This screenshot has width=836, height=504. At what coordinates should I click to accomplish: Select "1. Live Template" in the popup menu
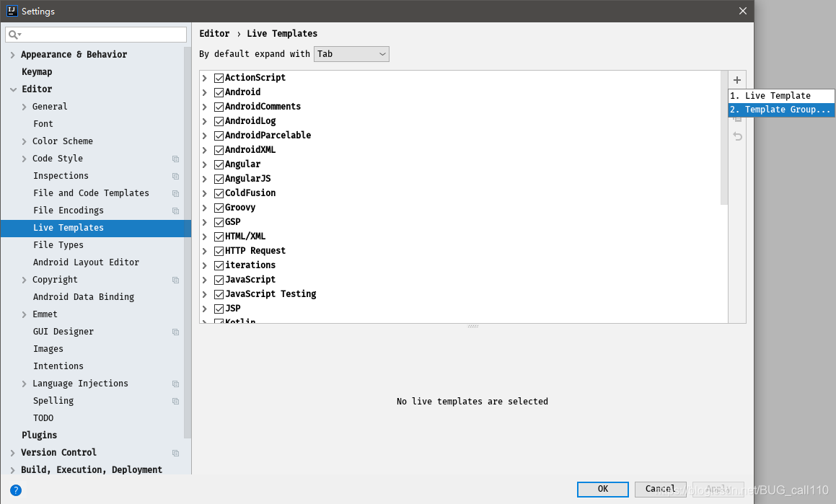click(780, 94)
